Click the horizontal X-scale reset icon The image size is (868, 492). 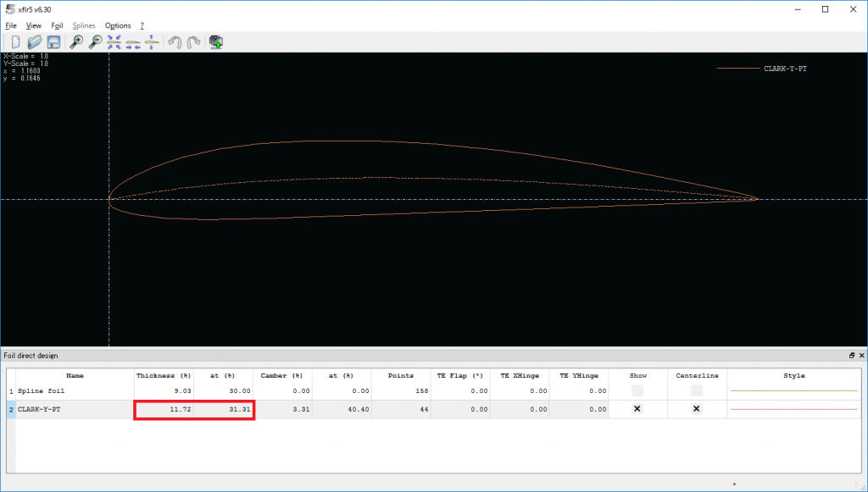click(133, 41)
